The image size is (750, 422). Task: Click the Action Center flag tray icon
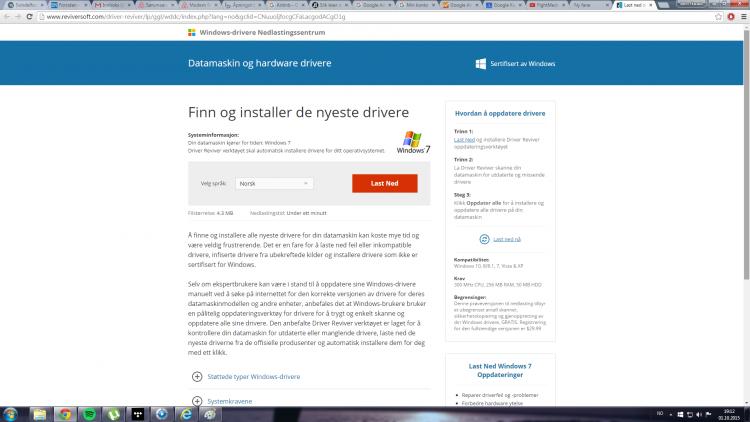click(708, 414)
